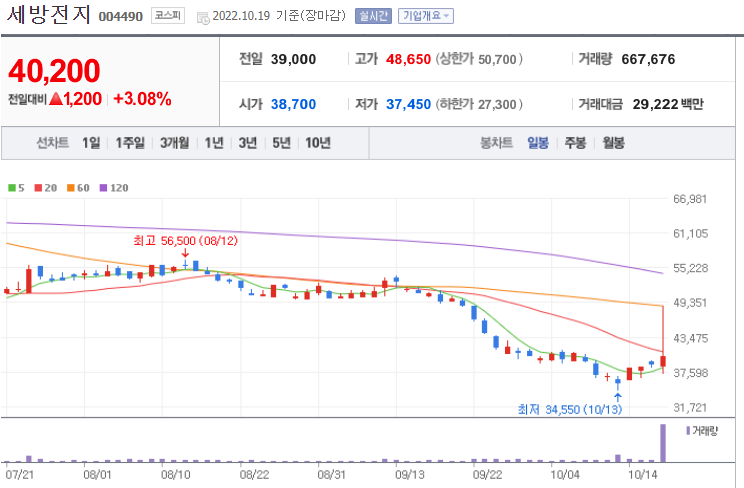This screenshot has width=744, height=488.
Task: Click the 49,351 y-axis price label
Action: click(690, 303)
